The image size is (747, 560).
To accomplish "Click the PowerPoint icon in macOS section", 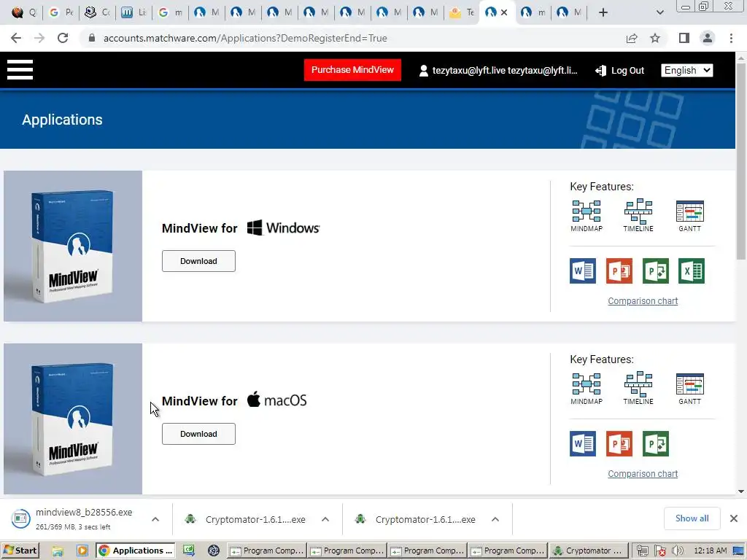I will (619, 444).
